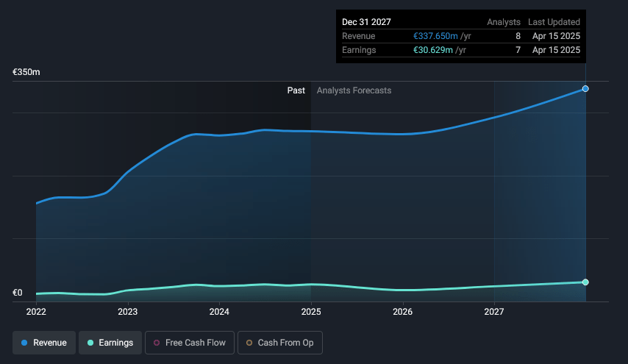The height and width of the screenshot is (364, 628).
Task: Click the Last Updated column header
Action: coord(554,22)
